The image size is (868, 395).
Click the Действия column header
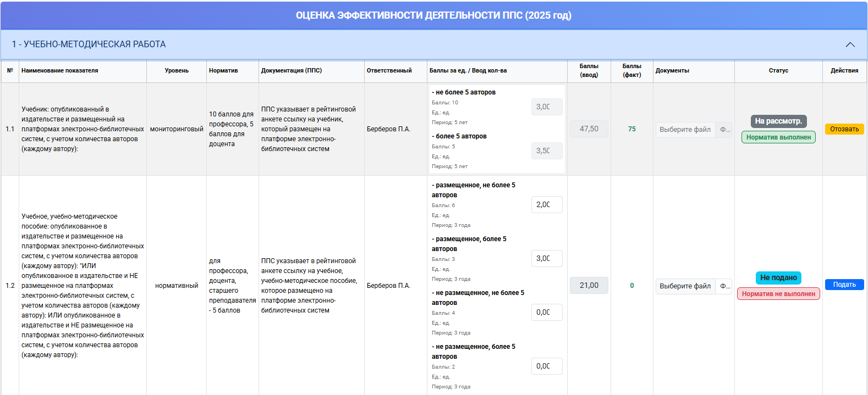(844, 70)
